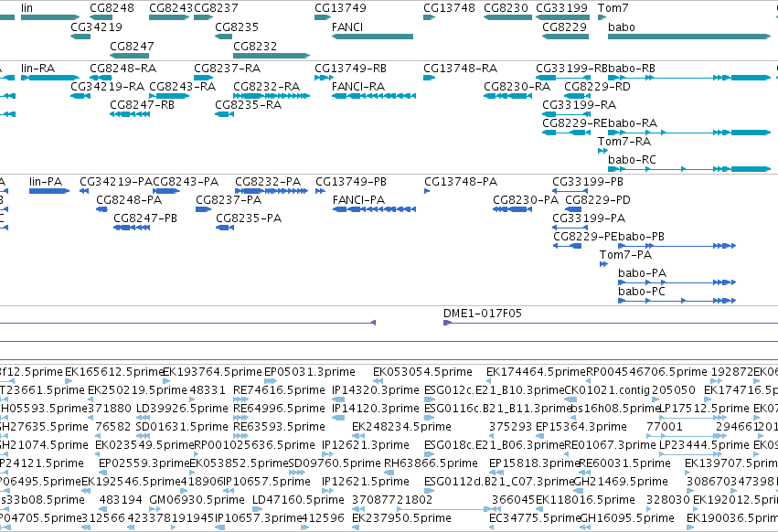Click EST IP14120.3prime
This screenshot has height=532, width=778.
pos(376,409)
